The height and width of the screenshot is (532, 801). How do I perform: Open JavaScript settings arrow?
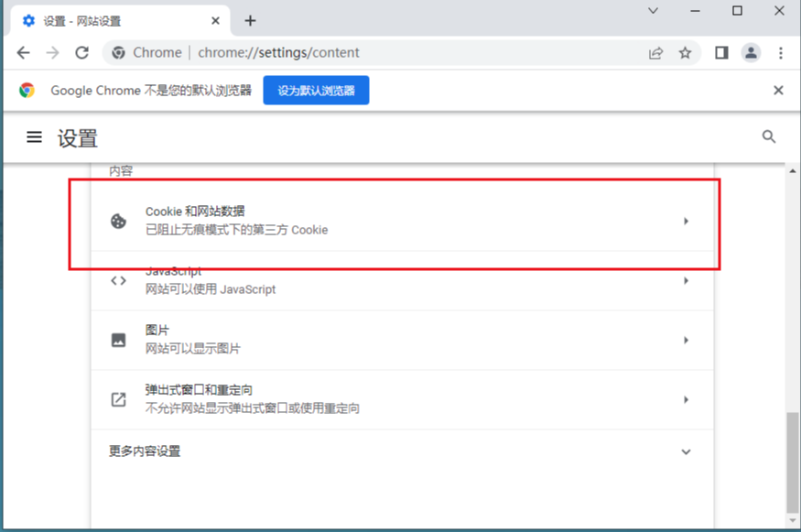pos(686,280)
